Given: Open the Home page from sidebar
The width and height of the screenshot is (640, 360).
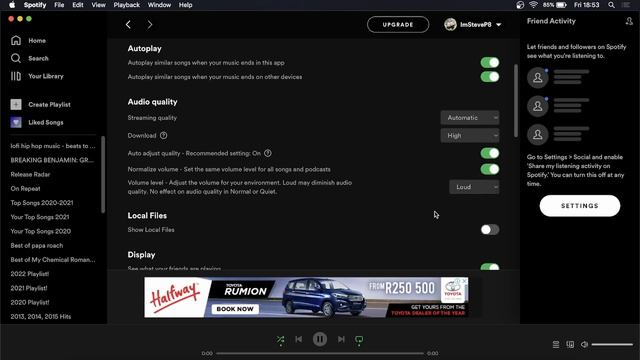Looking at the screenshot, I should (x=29, y=40).
